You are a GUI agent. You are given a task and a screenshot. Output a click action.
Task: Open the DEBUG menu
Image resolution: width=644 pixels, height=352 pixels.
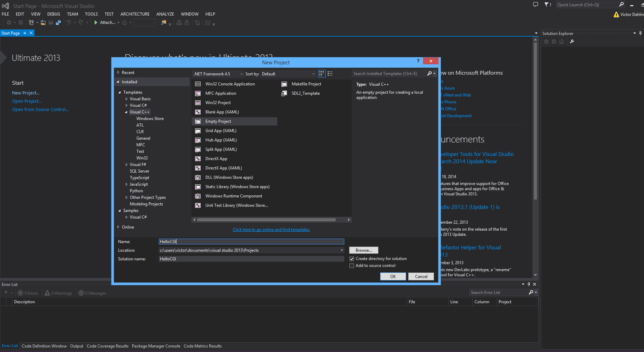tap(54, 14)
